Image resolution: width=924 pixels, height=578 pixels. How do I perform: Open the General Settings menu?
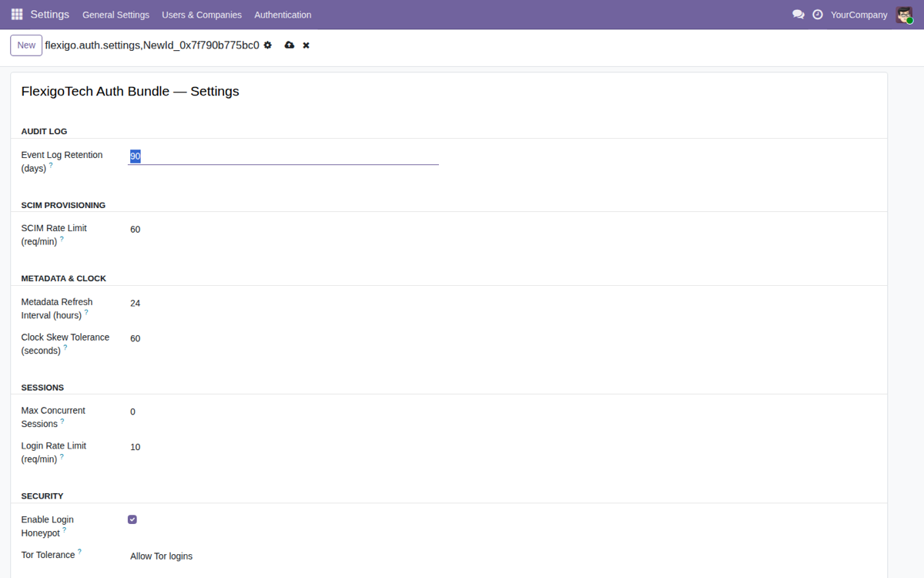click(115, 15)
